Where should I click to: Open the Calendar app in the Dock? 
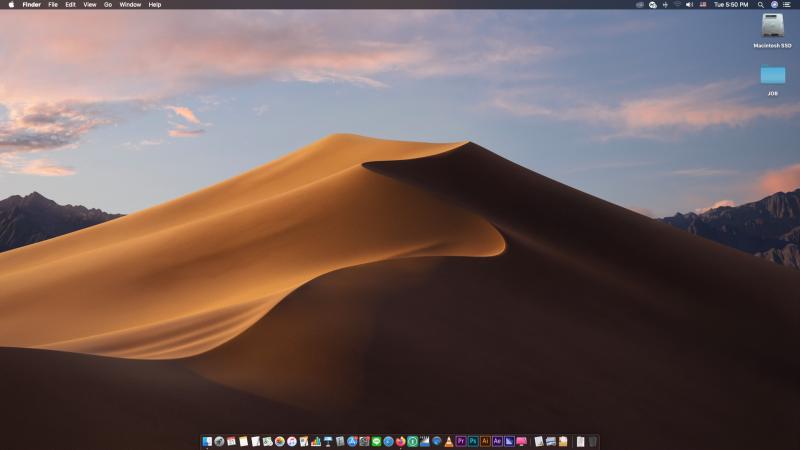point(231,441)
